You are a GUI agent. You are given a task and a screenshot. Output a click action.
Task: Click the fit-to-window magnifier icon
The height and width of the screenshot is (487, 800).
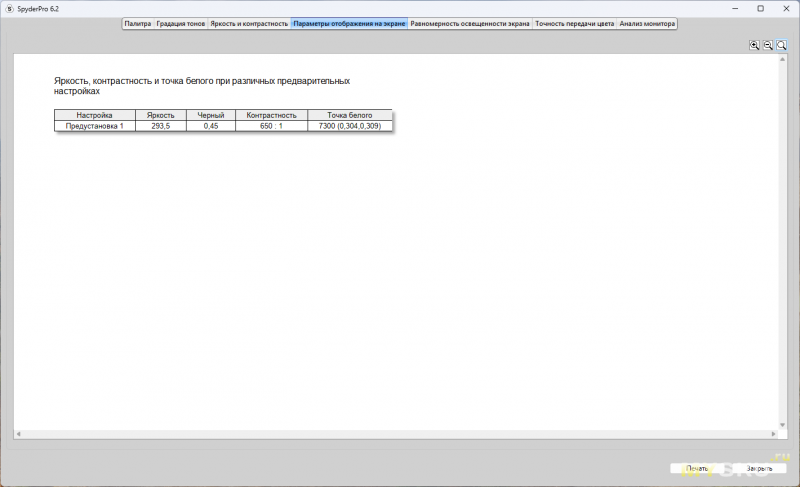coord(782,45)
